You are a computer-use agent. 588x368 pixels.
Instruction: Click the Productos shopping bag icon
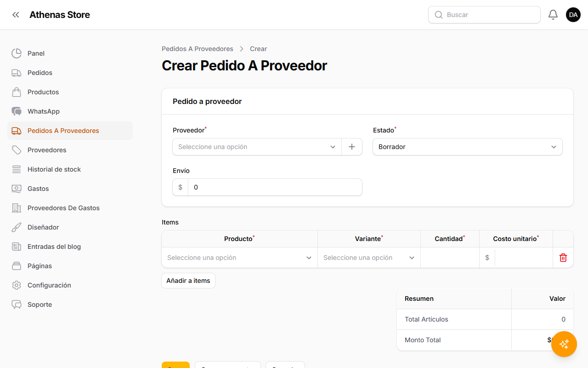click(17, 92)
